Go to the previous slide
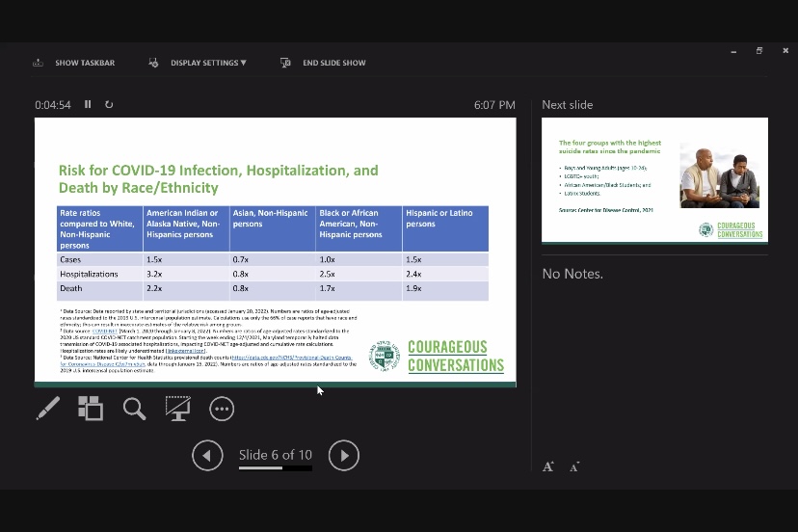Screen dimensions: 798x532 207,455
